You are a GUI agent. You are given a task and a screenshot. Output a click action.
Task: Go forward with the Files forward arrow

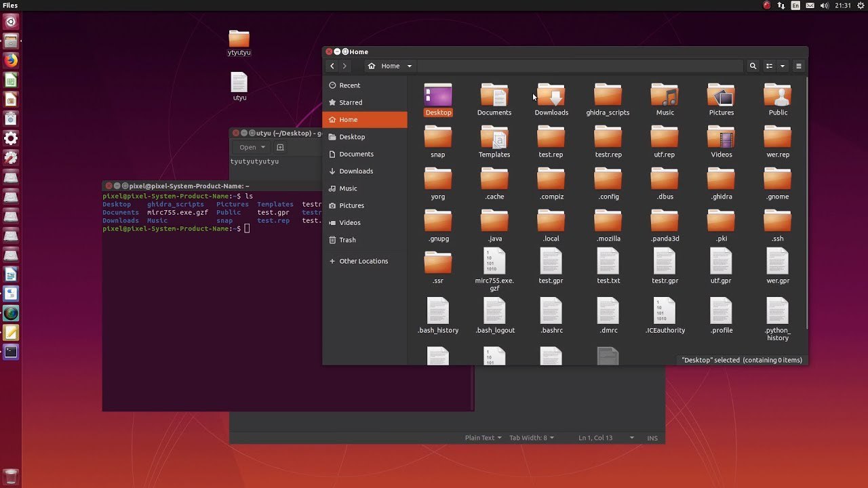(344, 66)
